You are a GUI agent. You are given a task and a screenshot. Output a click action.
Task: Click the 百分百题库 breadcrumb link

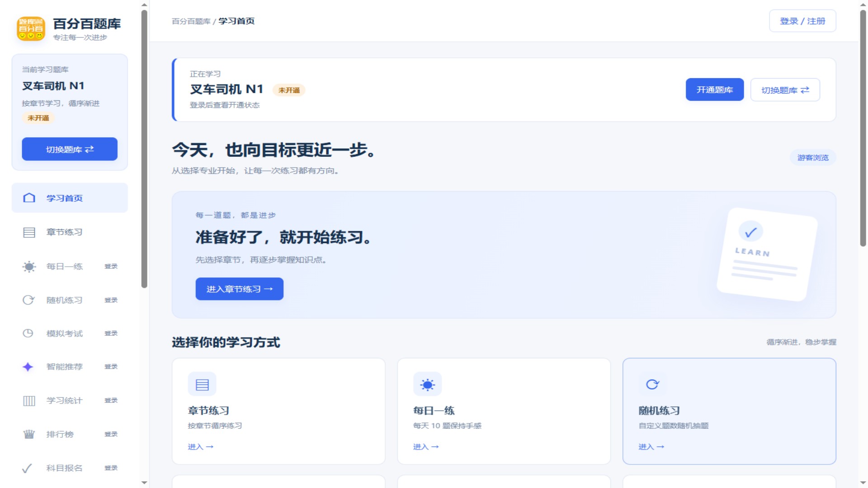tap(191, 21)
